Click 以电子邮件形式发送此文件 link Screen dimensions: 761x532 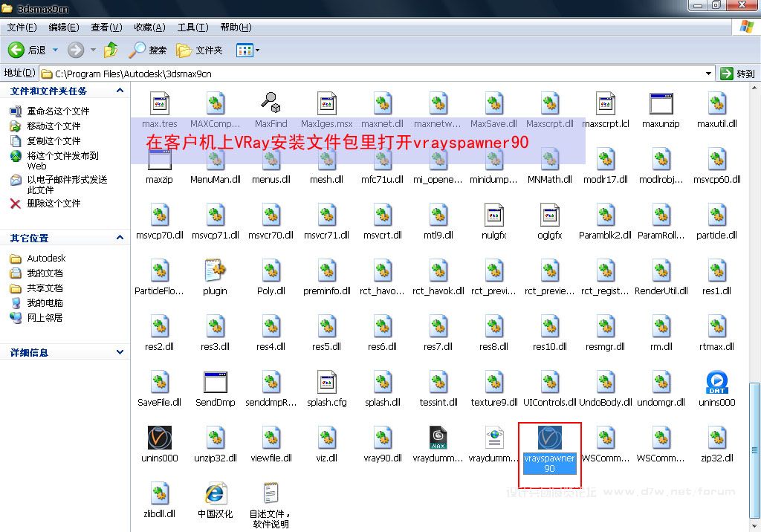click(67, 184)
